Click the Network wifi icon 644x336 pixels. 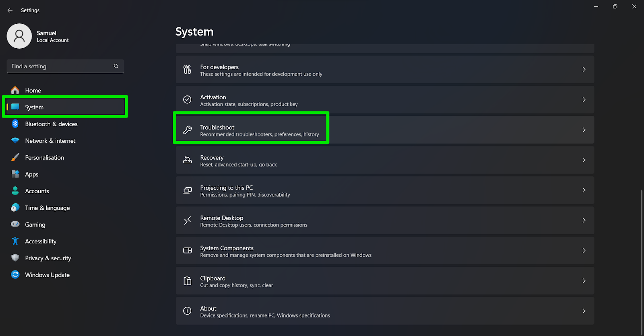click(x=15, y=140)
